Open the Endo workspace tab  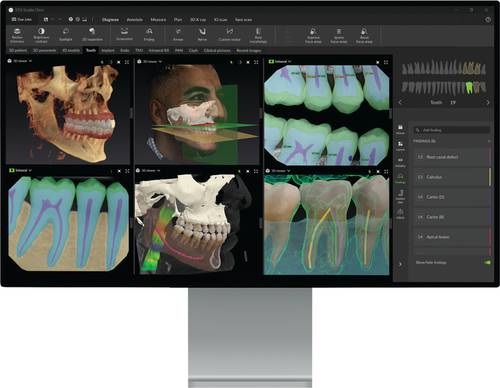125,50
